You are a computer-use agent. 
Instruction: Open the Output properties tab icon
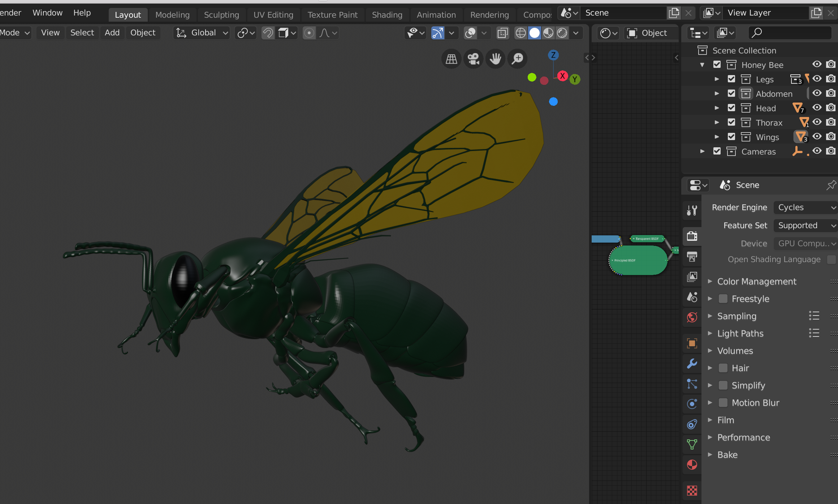(x=692, y=257)
